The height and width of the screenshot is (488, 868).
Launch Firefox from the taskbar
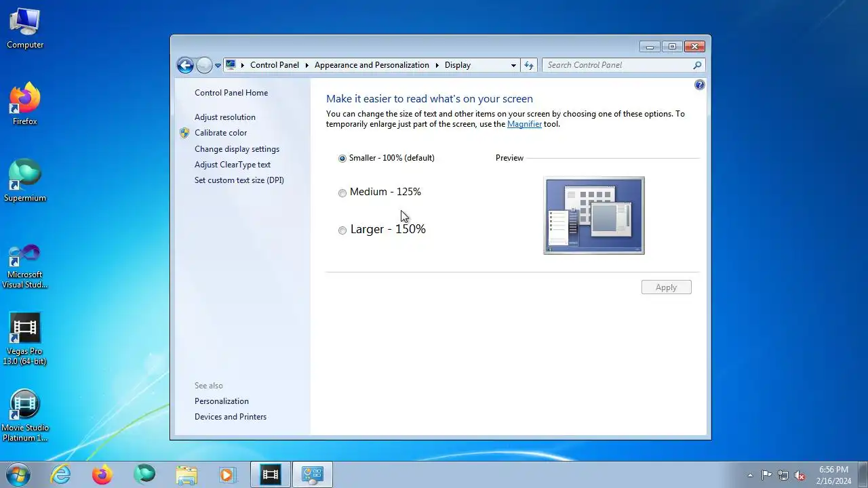pyautogui.click(x=102, y=474)
